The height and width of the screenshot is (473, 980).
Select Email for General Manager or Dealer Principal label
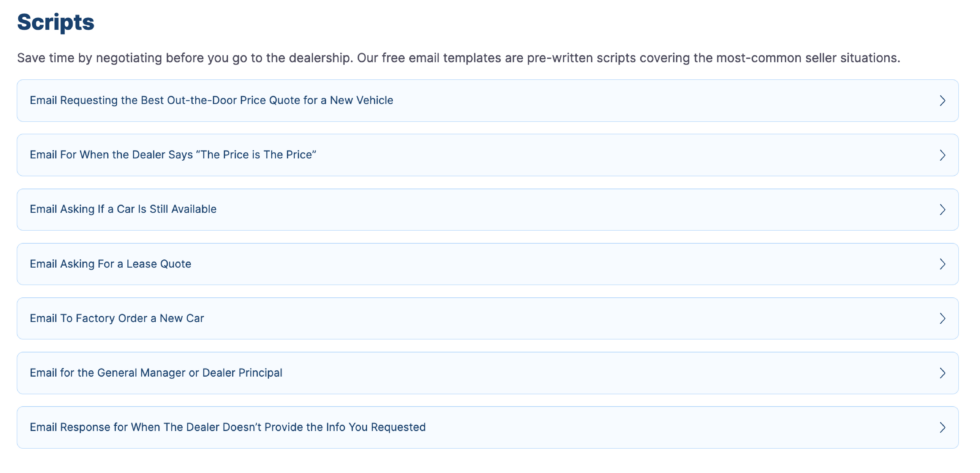pyautogui.click(x=156, y=373)
